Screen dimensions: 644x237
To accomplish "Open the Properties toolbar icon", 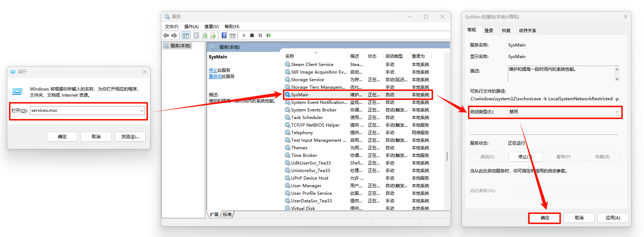I will tap(196, 35).
